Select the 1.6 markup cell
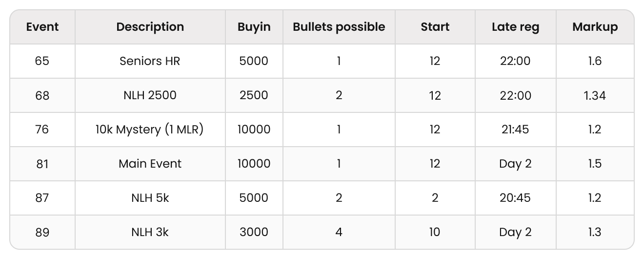The height and width of the screenshot is (261, 644). [595, 61]
